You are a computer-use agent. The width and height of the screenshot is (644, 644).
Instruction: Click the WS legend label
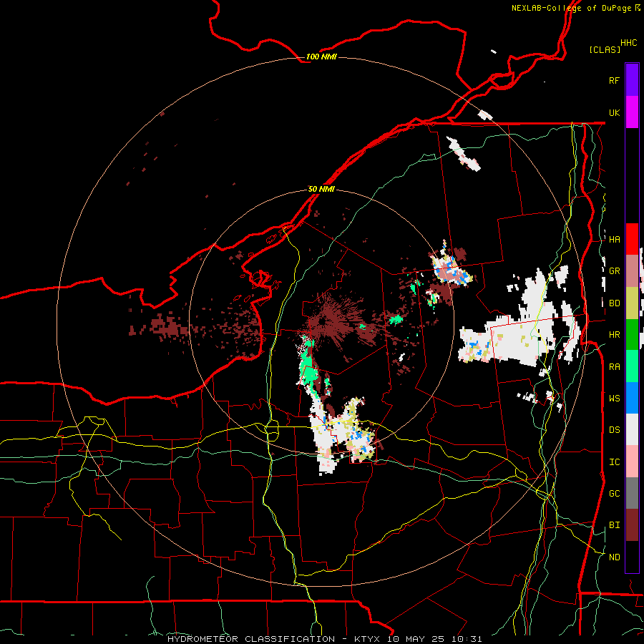coord(614,399)
